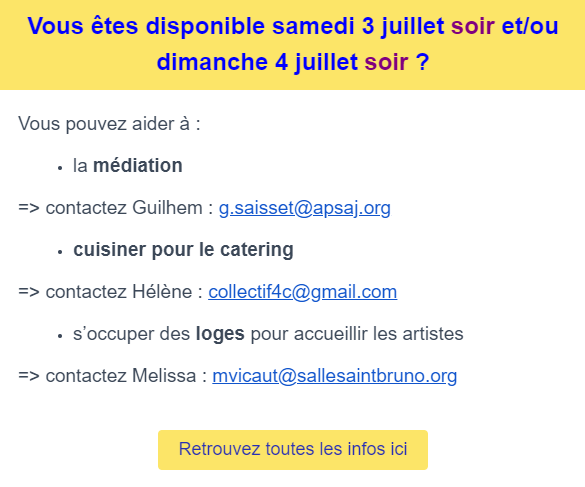Click the bold word "loges"
The height and width of the screenshot is (487, 585).
[220, 334]
